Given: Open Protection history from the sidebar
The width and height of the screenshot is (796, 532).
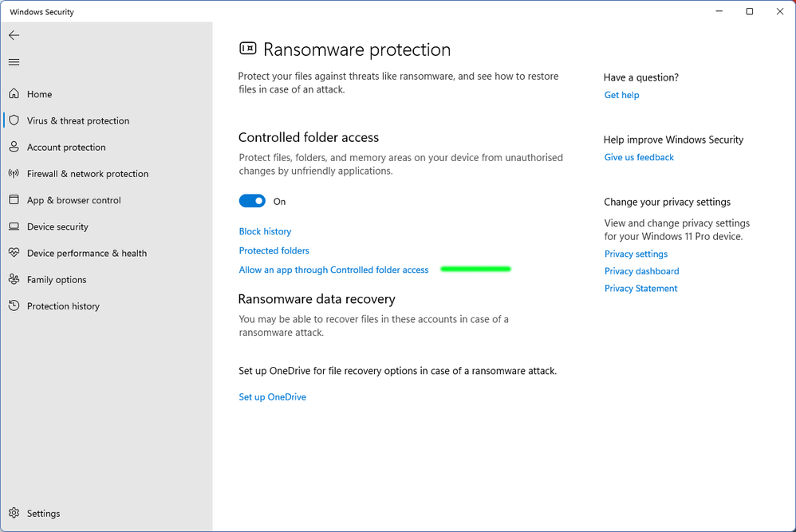Looking at the screenshot, I should click(63, 306).
